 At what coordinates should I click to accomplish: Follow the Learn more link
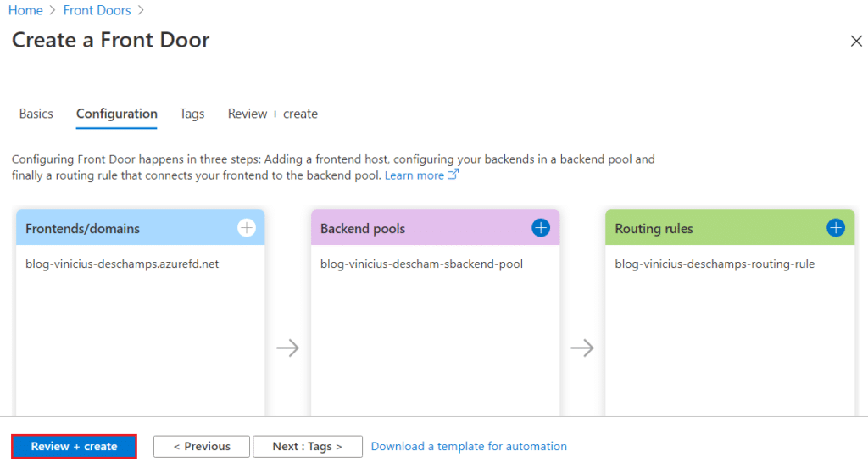pos(414,175)
